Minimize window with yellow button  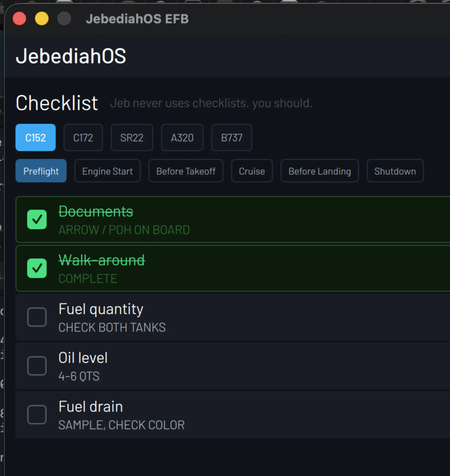(42, 19)
